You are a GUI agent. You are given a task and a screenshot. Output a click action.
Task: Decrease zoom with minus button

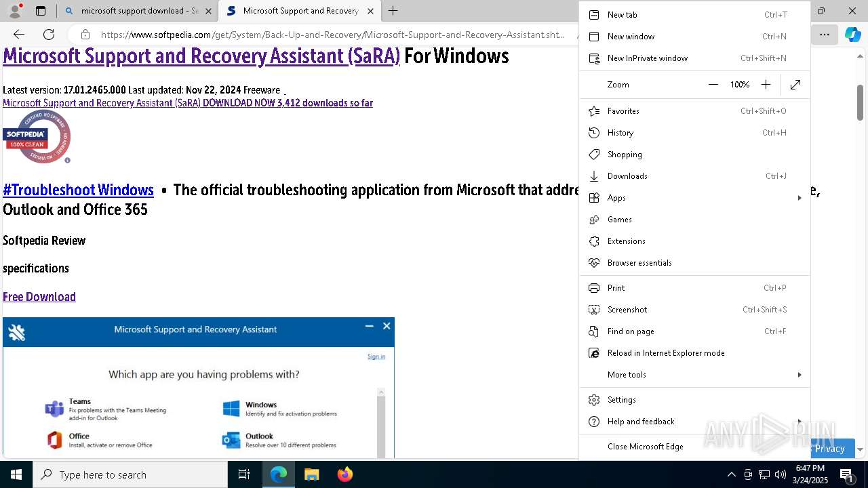pos(713,85)
